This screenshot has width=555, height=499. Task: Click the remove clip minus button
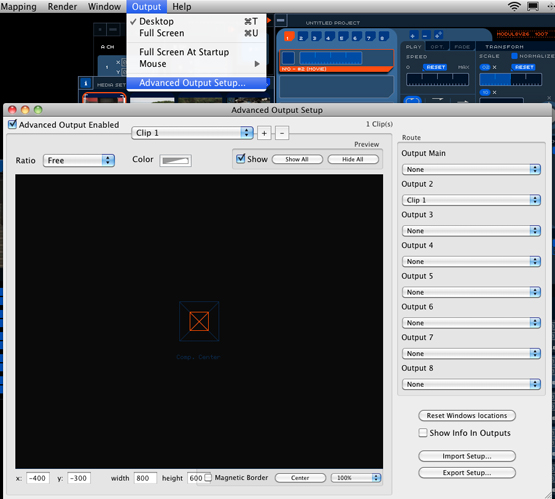click(x=282, y=133)
